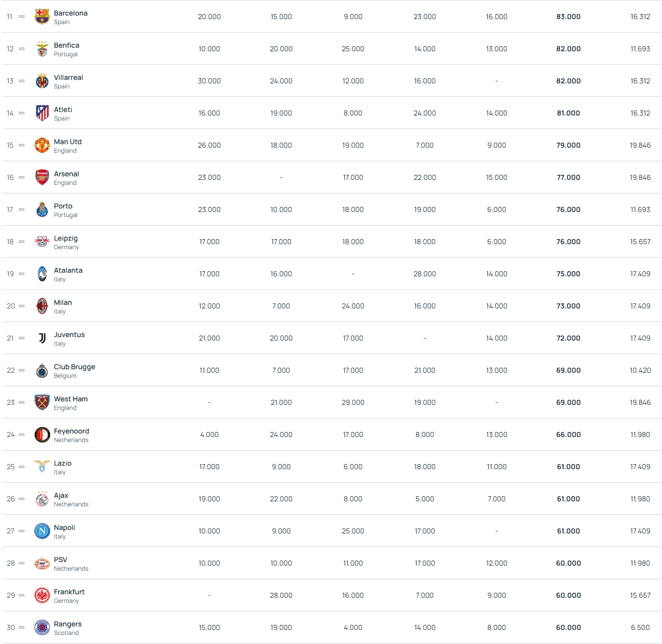662x644 pixels.
Task: Open the Atleti team link
Action: (x=63, y=110)
